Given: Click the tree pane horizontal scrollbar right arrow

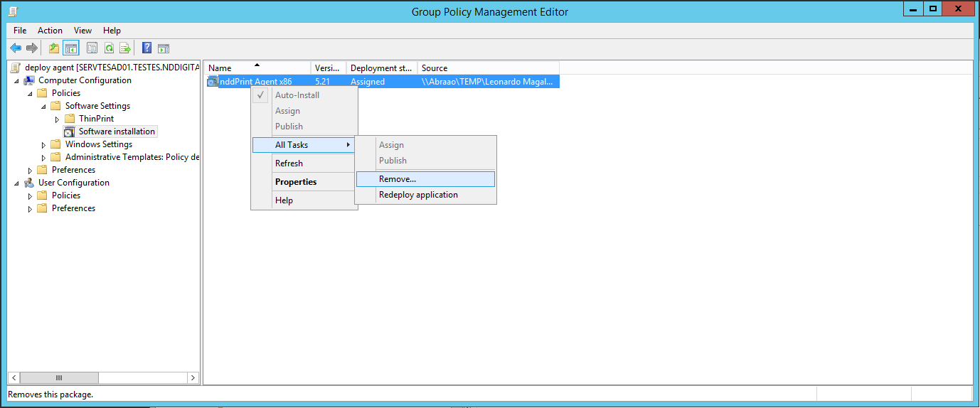Looking at the screenshot, I should (193, 377).
